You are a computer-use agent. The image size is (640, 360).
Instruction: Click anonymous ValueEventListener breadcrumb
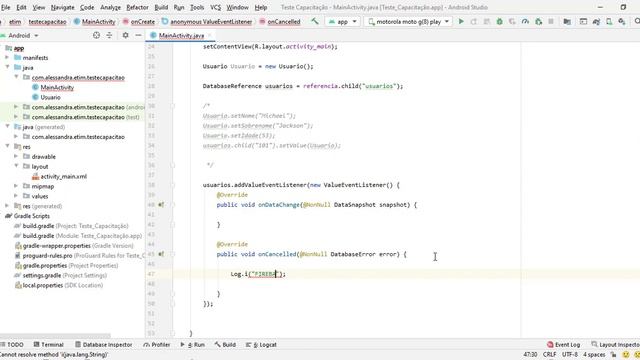point(207,22)
